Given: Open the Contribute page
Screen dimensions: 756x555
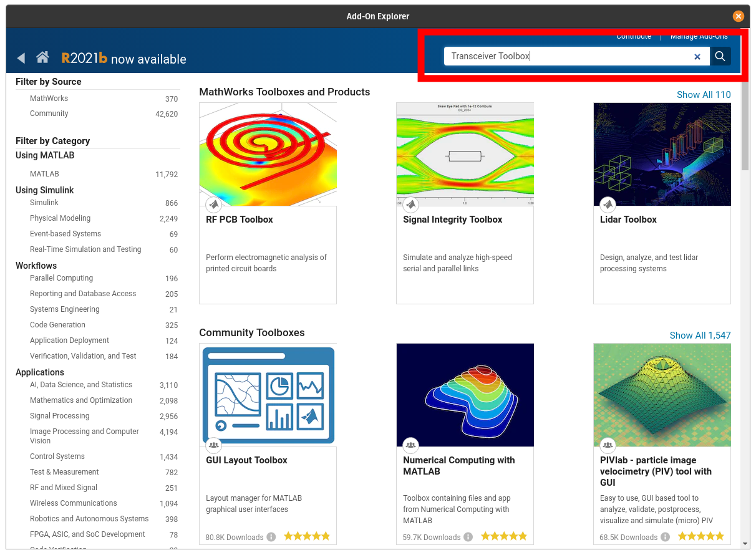Looking at the screenshot, I should [x=634, y=36].
